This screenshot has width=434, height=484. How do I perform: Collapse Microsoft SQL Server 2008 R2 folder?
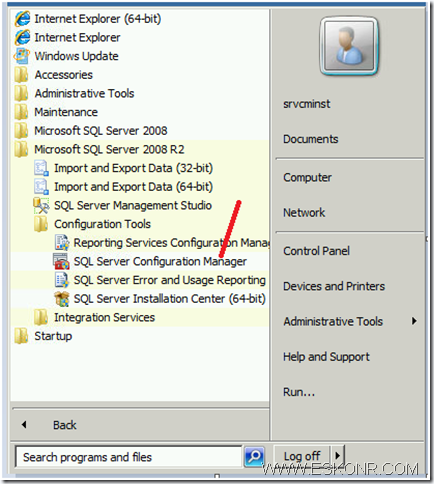pyautogui.click(x=109, y=150)
